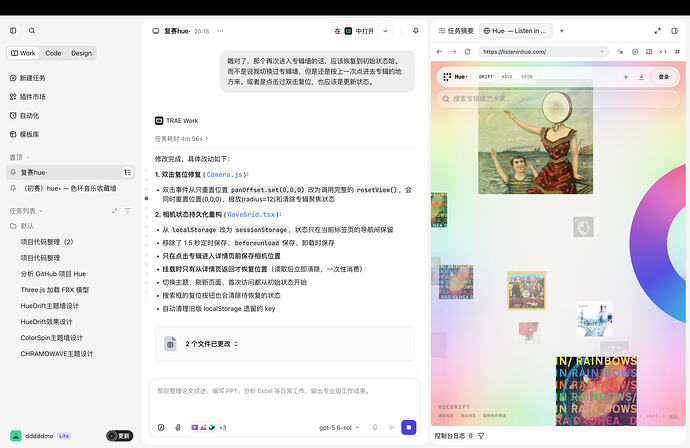Open the filter icon beside 任务列表
The height and width of the screenshot is (448, 690).
click(x=128, y=211)
